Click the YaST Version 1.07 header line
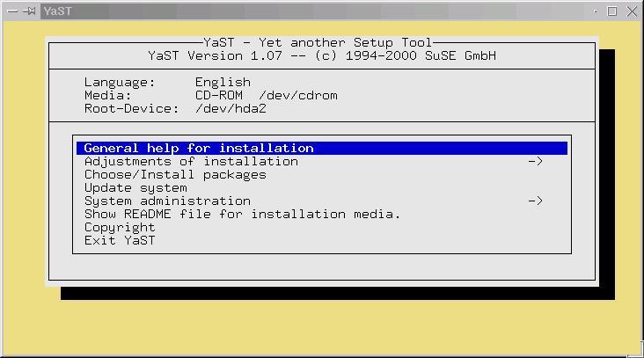 [x=322, y=56]
